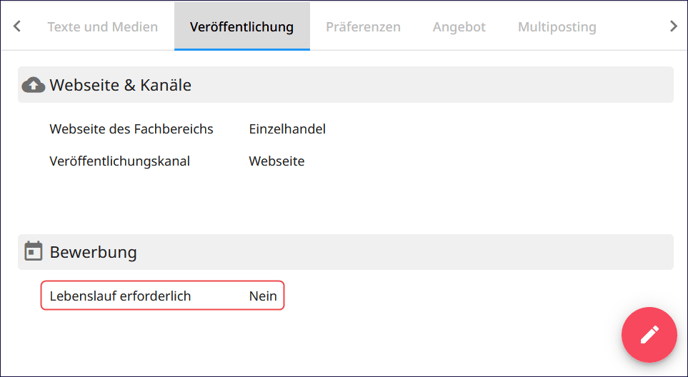Click the Nein value for Lebenslauf erforderlich

[x=263, y=296]
